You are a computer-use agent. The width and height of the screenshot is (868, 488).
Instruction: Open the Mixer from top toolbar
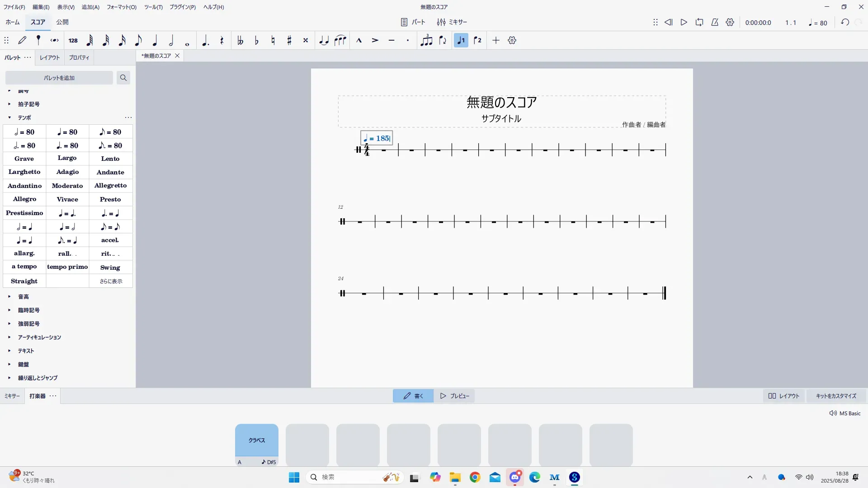click(452, 22)
